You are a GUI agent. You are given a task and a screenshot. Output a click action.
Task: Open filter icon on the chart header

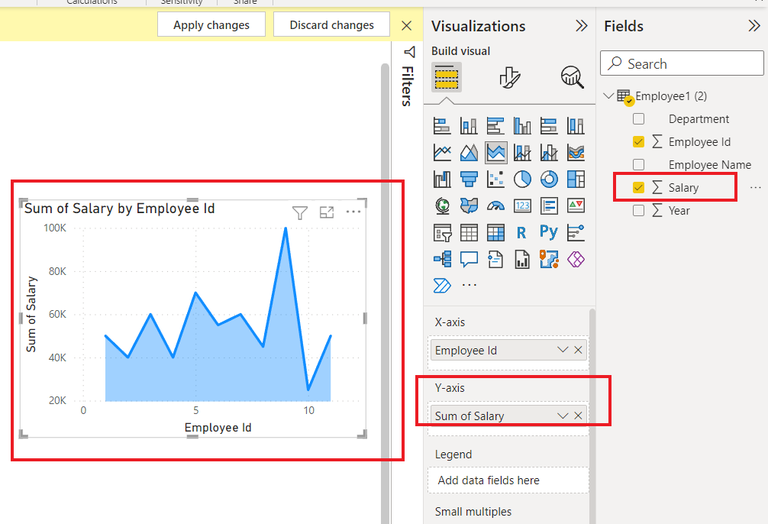[300, 213]
